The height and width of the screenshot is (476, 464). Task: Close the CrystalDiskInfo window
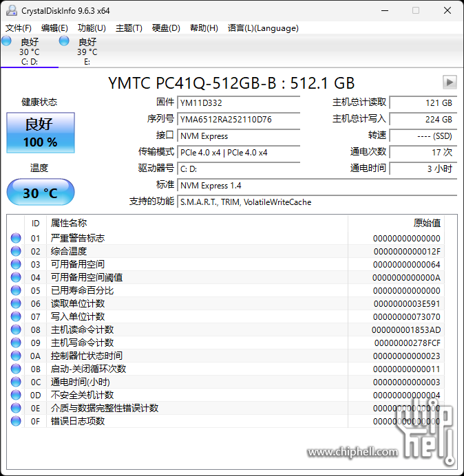point(447,10)
